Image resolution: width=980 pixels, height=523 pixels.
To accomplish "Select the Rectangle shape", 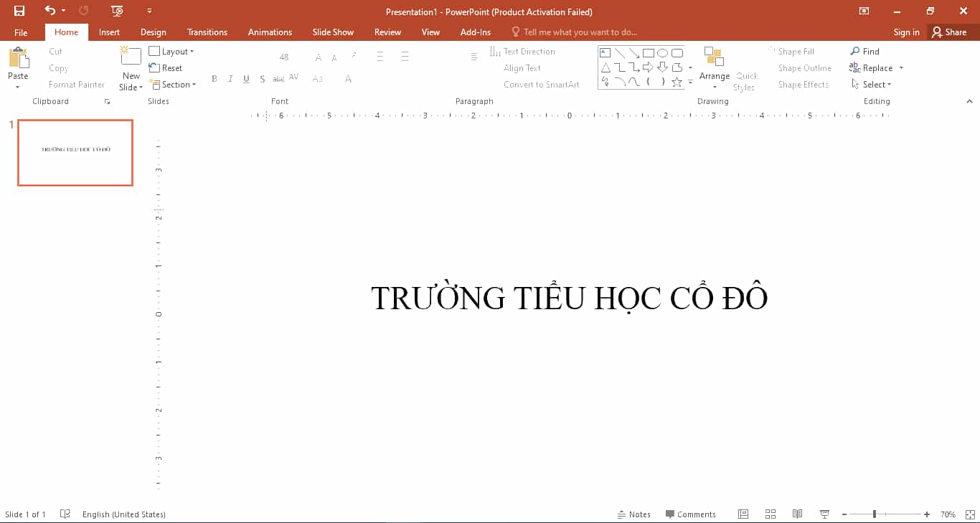I will click(648, 53).
